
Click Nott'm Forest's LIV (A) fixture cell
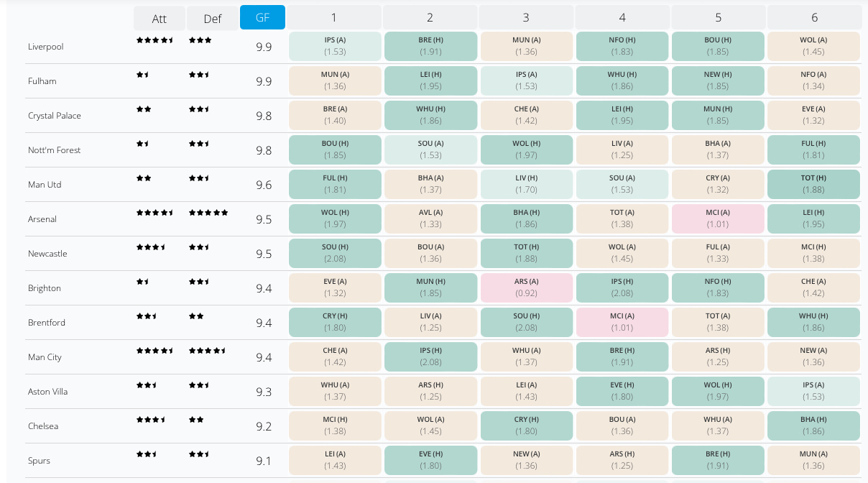(x=622, y=149)
